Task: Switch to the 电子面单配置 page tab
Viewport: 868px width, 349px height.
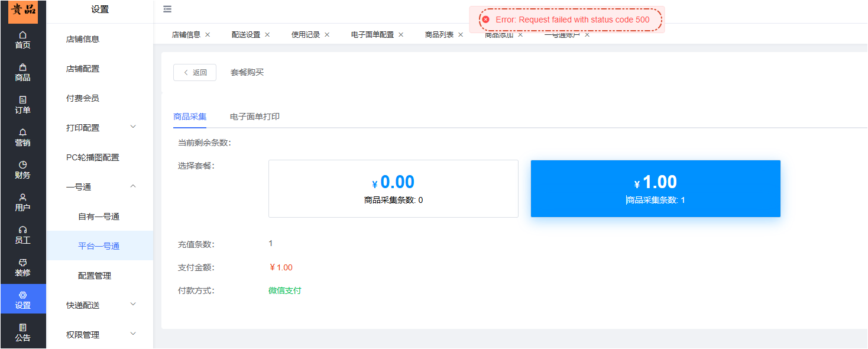Action: (x=373, y=35)
